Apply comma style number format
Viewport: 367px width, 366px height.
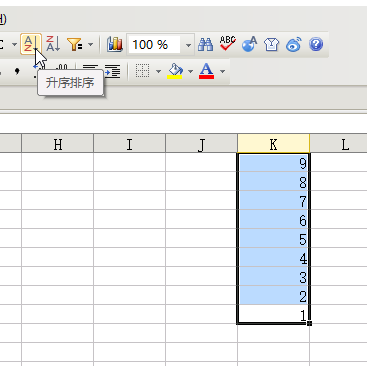[x=17, y=71]
